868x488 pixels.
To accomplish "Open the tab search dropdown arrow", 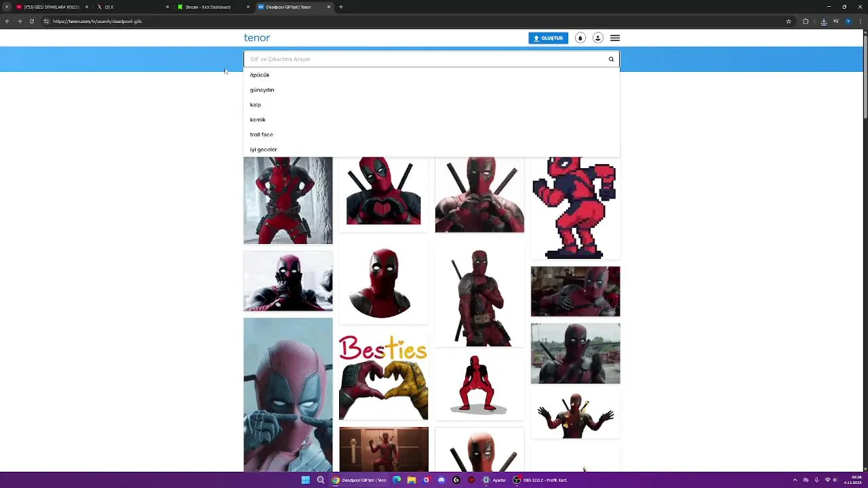I will pyautogui.click(x=6, y=7).
